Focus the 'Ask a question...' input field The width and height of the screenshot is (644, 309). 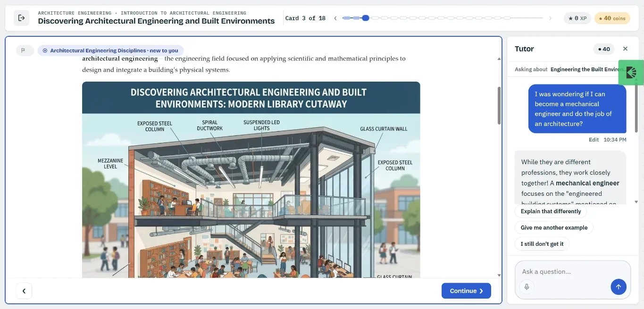[573, 272]
